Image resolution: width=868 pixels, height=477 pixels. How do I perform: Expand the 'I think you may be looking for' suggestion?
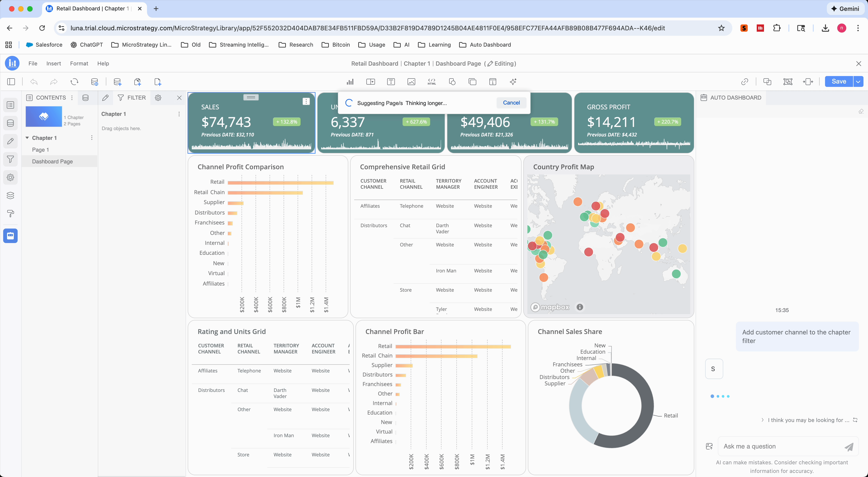(763, 420)
